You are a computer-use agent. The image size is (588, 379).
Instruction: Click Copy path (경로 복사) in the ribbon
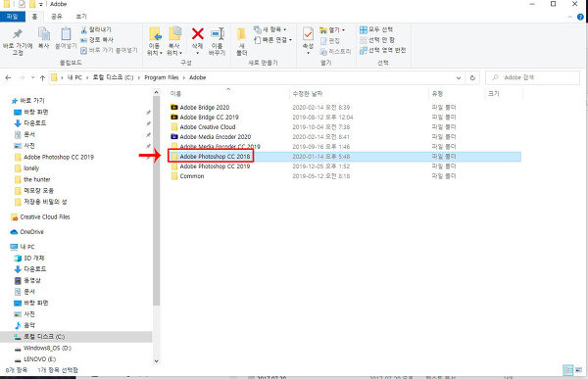(97, 39)
